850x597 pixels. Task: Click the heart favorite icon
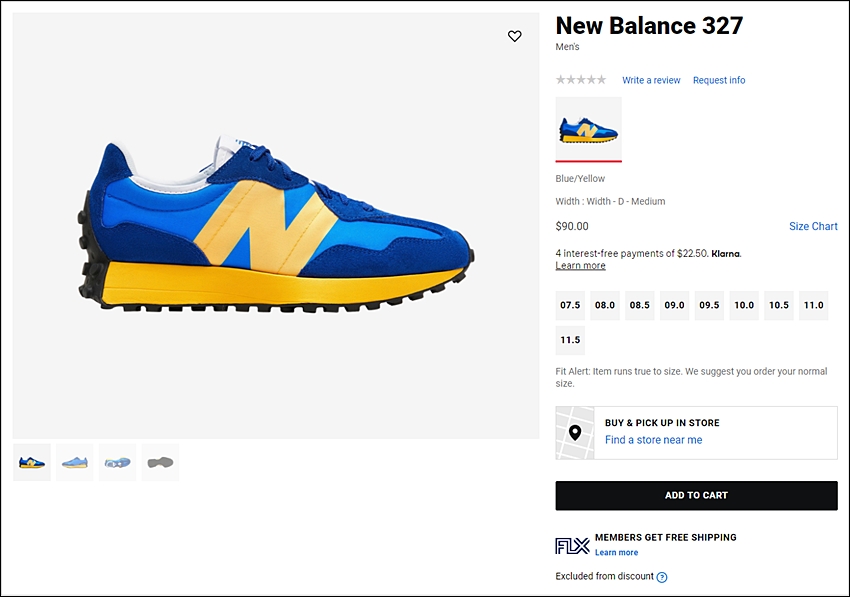pos(515,36)
